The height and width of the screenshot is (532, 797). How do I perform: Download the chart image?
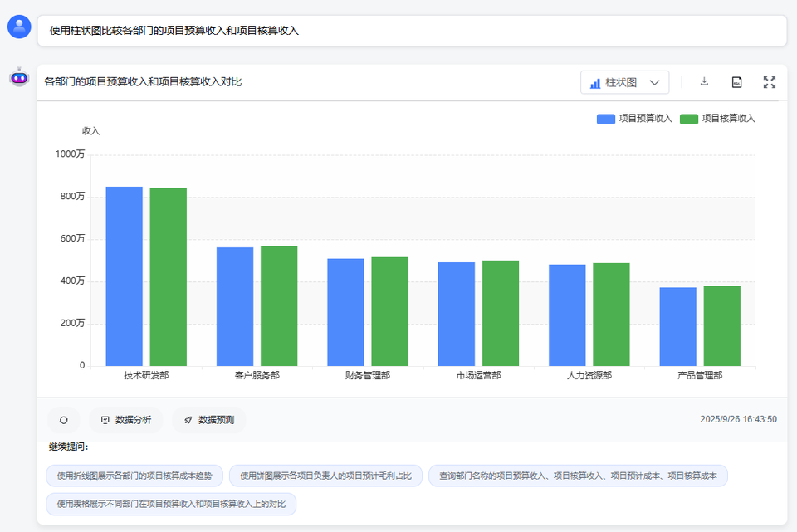[704, 82]
